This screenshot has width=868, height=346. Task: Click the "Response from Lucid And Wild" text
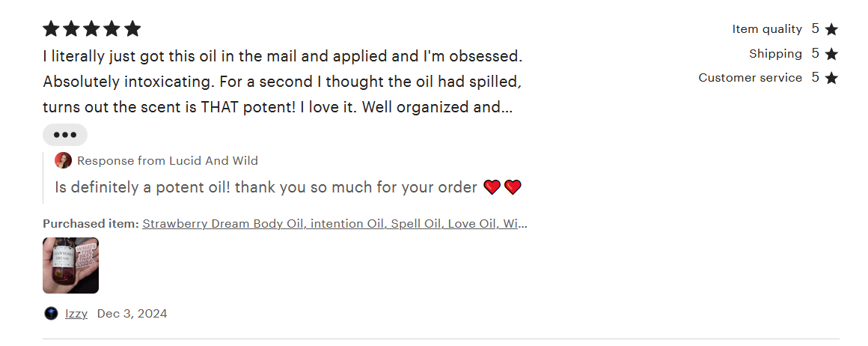[168, 160]
